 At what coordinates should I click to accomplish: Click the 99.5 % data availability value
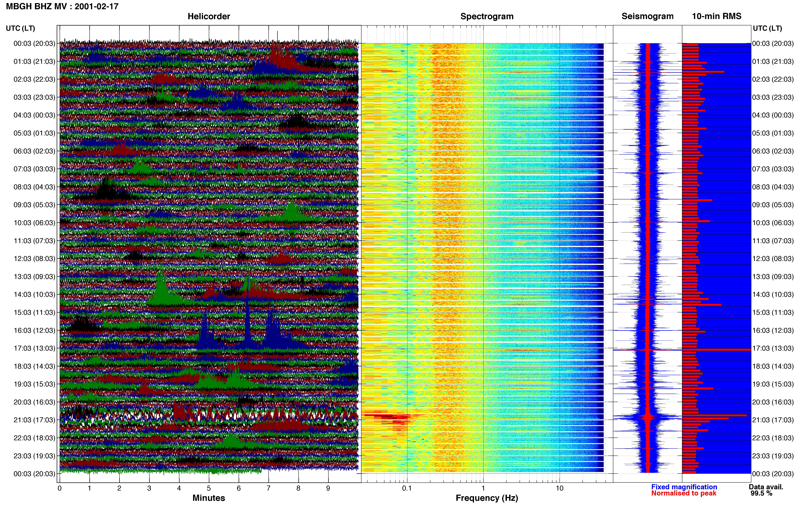[x=761, y=493]
